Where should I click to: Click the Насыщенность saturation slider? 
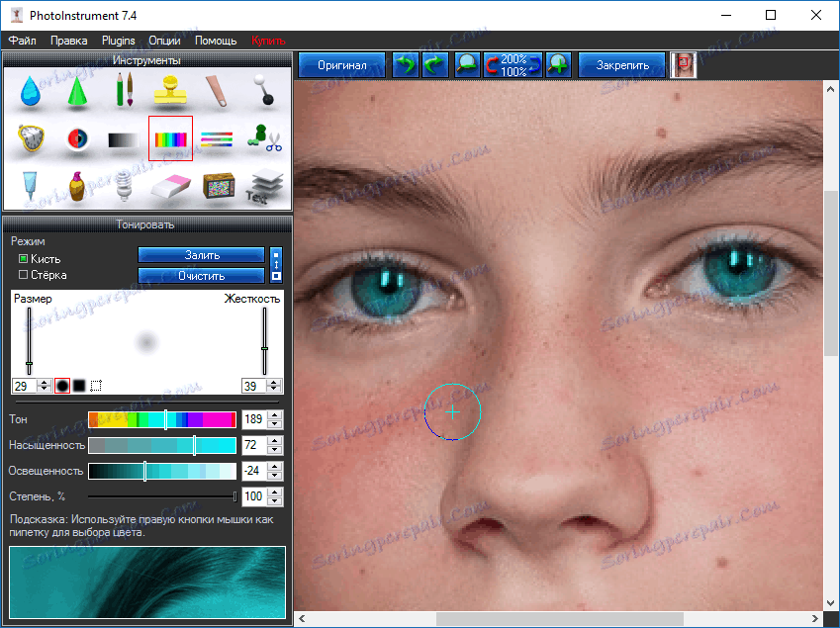tap(162, 445)
